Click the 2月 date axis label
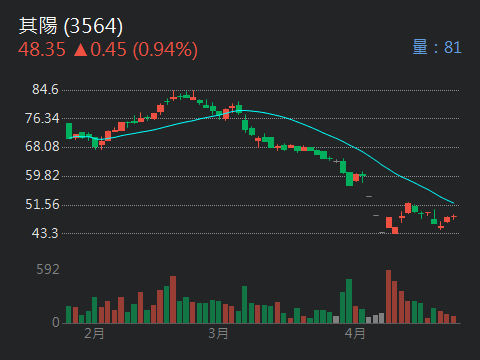Screen dimensions: 480x360 pyautogui.click(x=94, y=333)
